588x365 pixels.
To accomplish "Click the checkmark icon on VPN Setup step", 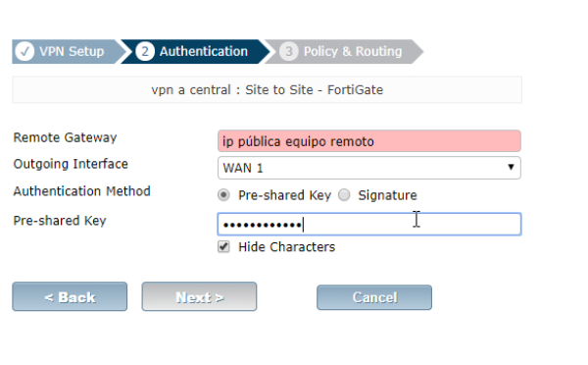I will (x=24, y=51).
